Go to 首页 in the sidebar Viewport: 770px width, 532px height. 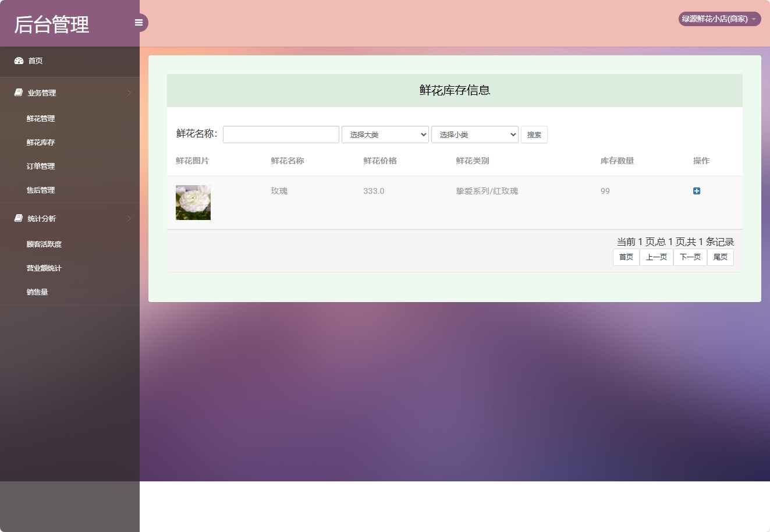(36, 61)
